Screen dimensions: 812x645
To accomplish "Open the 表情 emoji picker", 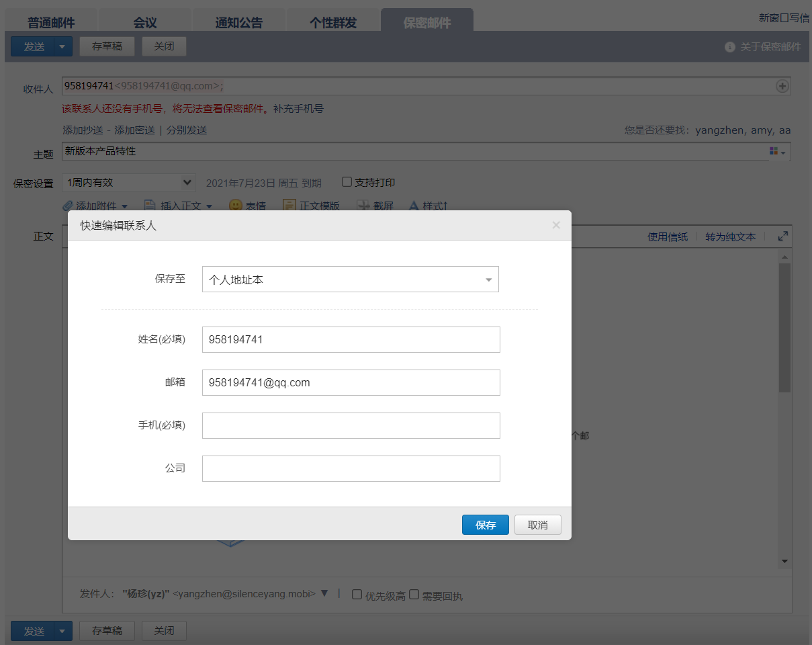I will tap(236, 206).
